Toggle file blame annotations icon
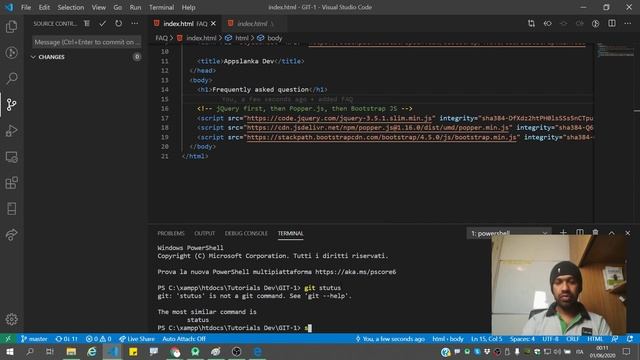Screen dimensions: 640x360 (596, 24)
